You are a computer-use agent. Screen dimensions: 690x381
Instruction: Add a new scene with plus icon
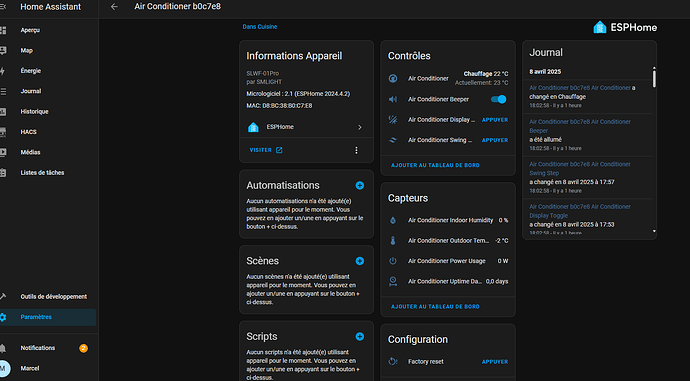coord(360,261)
